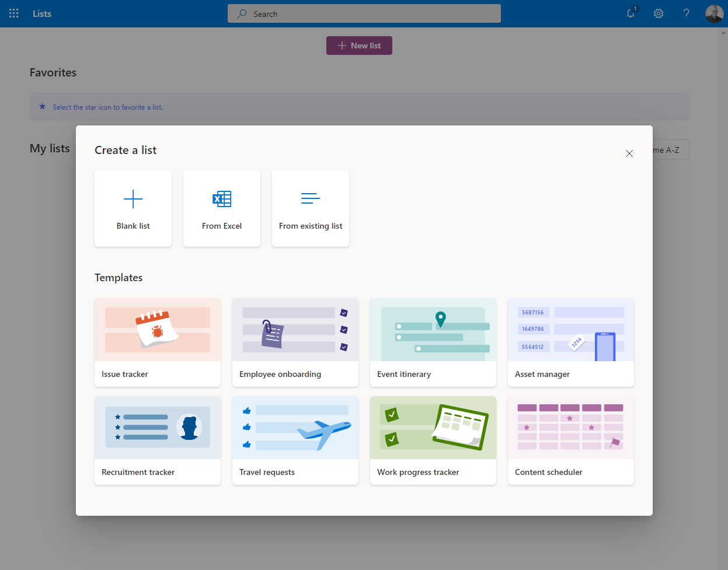Choose the Employee onboarding template

click(x=295, y=342)
